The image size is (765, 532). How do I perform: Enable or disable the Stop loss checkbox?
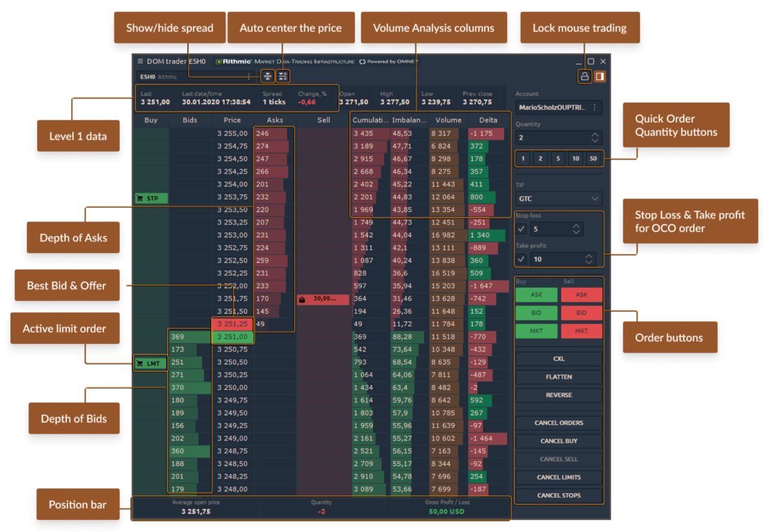click(x=521, y=229)
